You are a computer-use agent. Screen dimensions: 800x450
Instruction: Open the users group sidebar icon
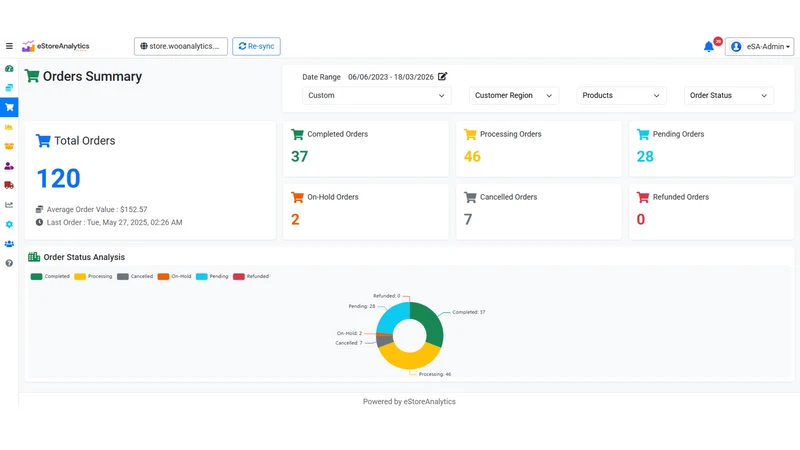coord(9,244)
